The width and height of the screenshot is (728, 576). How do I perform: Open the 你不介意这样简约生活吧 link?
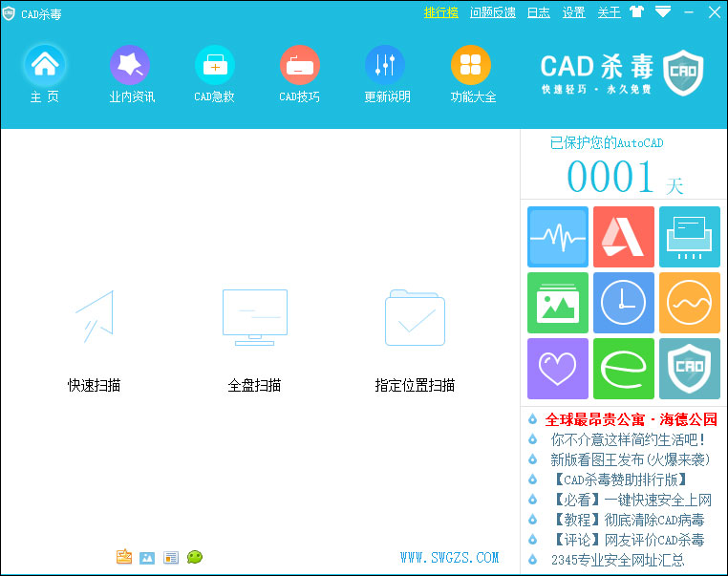(628, 439)
